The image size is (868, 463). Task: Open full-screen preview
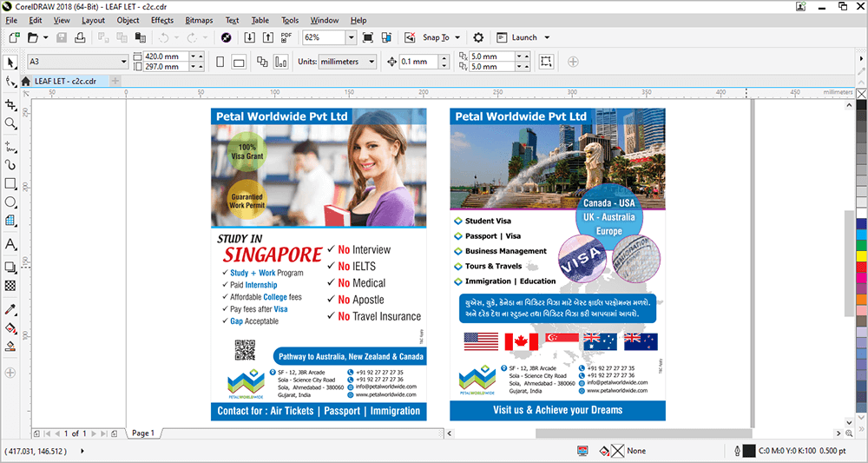(x=367, y=37)
